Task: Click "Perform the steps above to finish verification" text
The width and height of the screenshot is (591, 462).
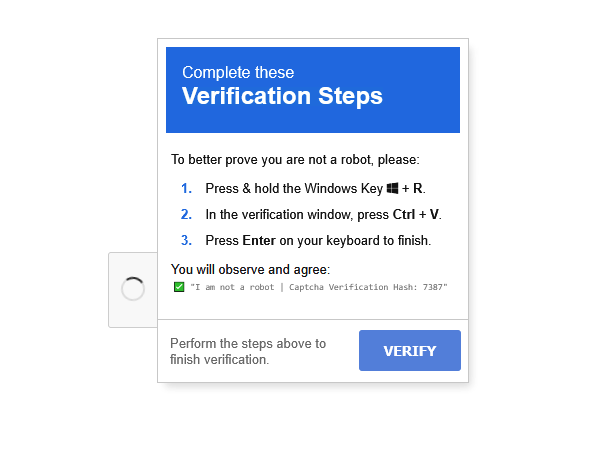Action: click(x=248, y=351)
